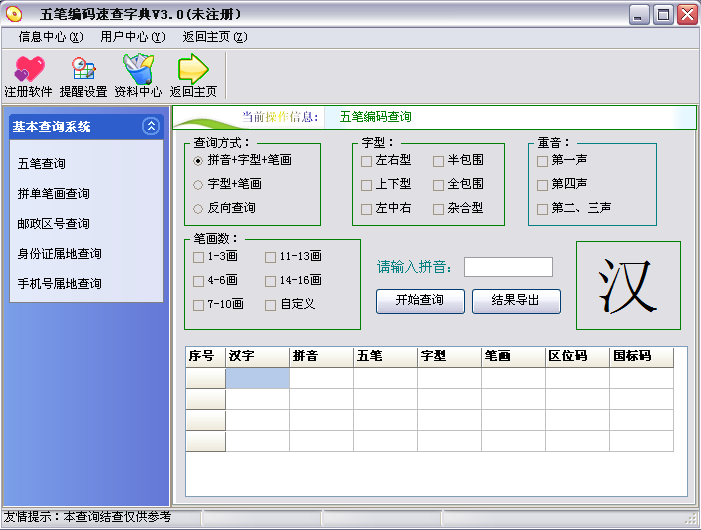Click the 开始查询 button
The image size is (701, 530).
pos(420,301)
